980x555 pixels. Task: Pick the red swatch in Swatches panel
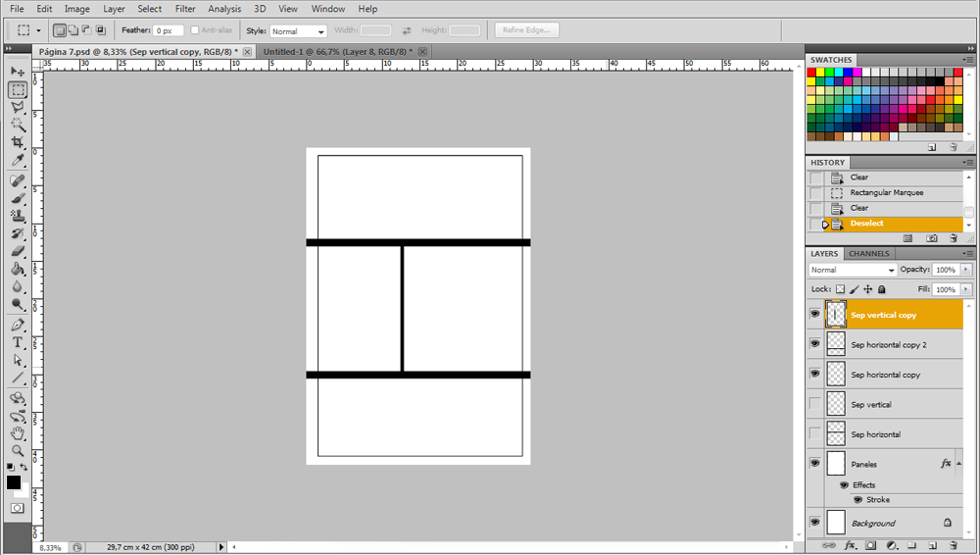click(x=811, y=72)
